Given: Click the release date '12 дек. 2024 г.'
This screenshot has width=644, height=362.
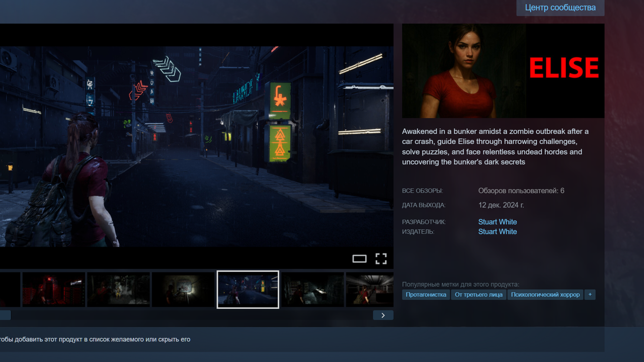Looking at the screenshot, I should [501, 205].
